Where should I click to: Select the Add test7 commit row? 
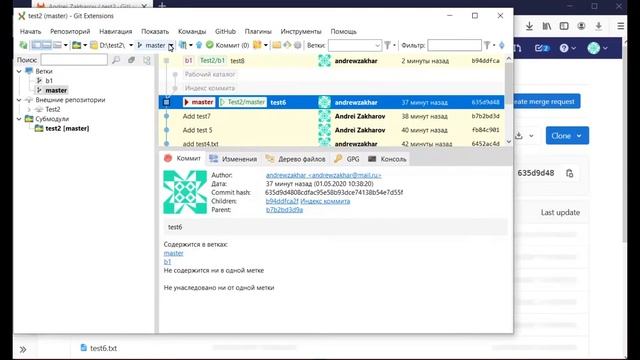[x=331, y=116]
